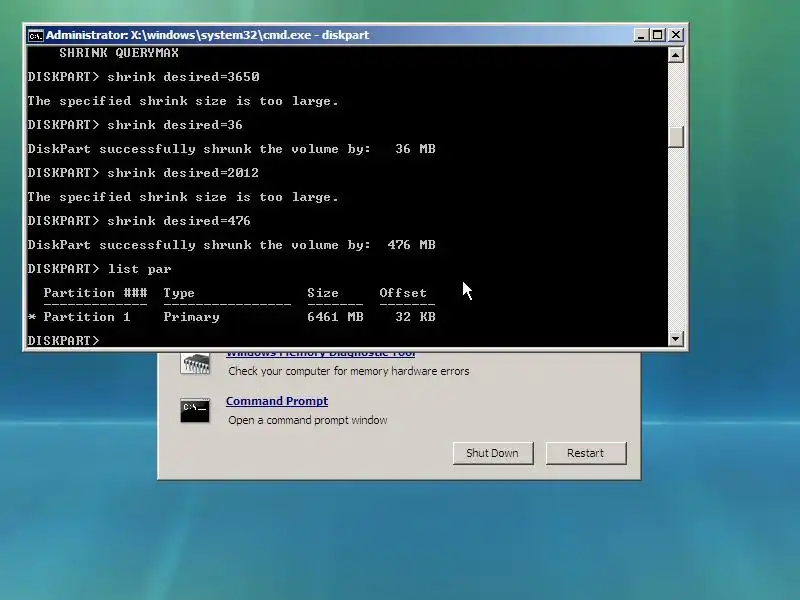Screen dimensions: 800x600
Task: Click the 'shrink desired=476' command line
Action: point(139,220)
